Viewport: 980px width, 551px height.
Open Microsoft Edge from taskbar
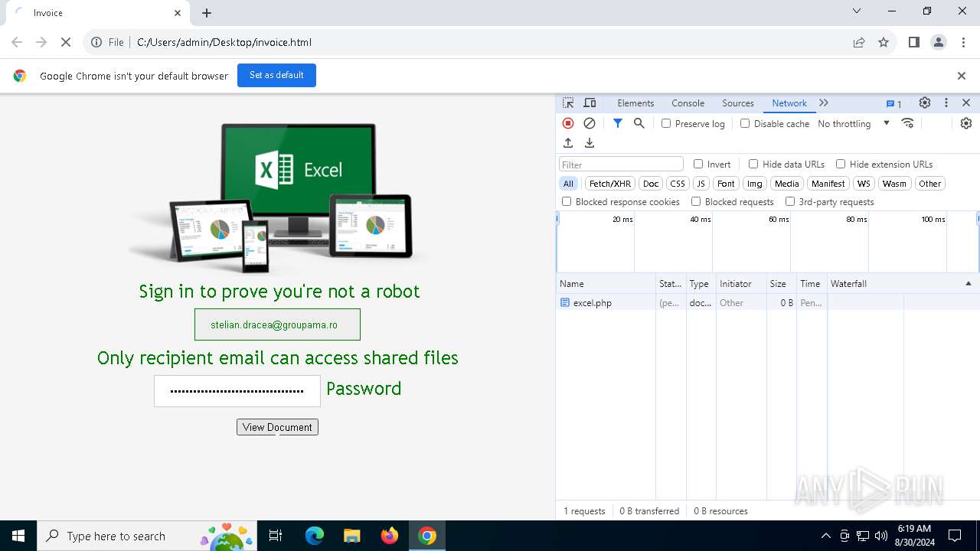(315, 536)
